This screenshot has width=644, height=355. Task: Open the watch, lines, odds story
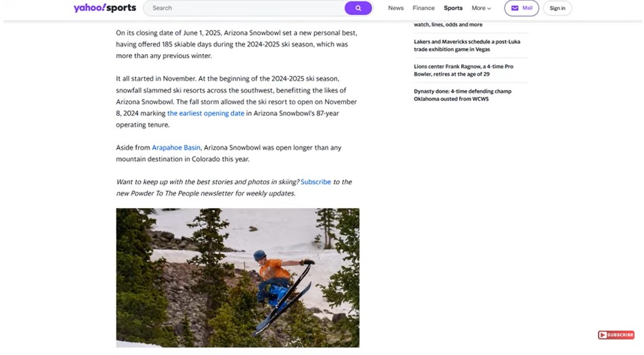pyautogui.click(x=448, y=24)
